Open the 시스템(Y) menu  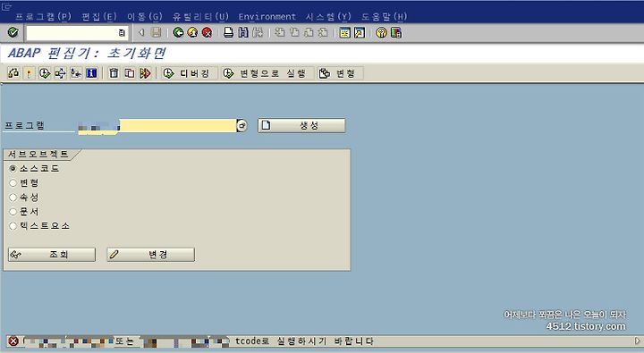tap(328, 16)
